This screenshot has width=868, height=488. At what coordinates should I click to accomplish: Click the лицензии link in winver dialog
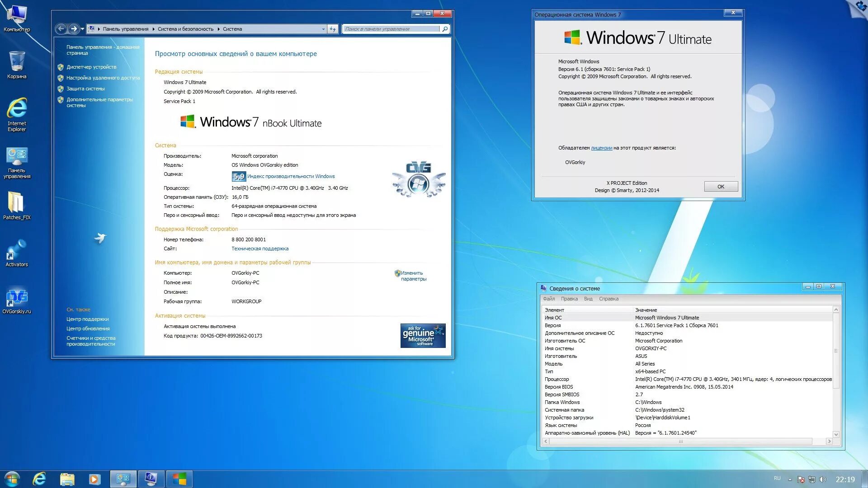[x=601, y=148]
